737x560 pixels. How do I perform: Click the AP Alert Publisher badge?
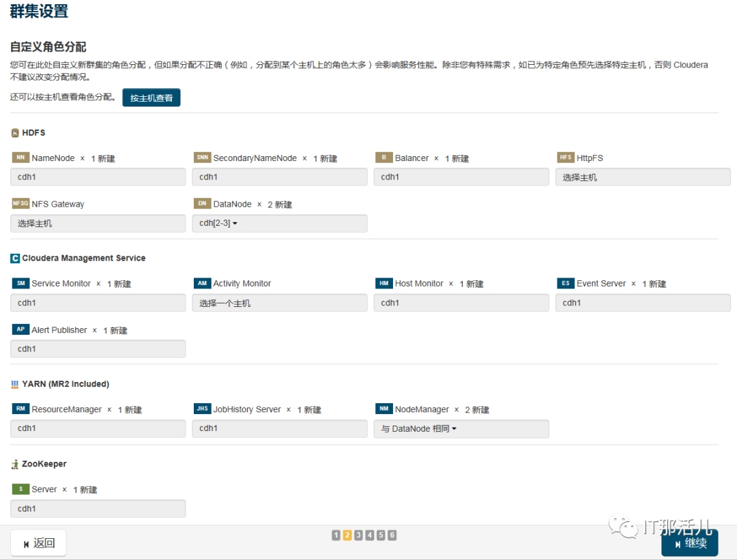point(20,329)
